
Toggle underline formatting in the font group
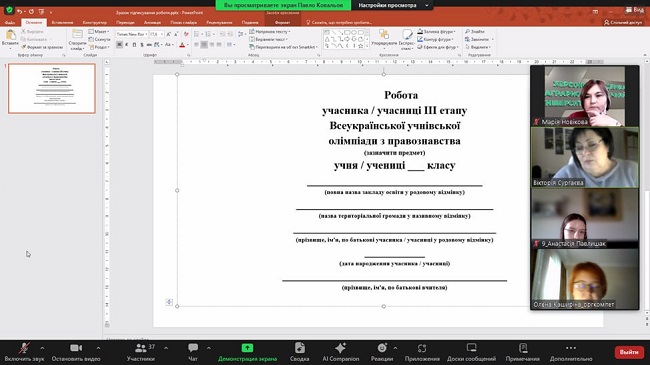point(134,44)
